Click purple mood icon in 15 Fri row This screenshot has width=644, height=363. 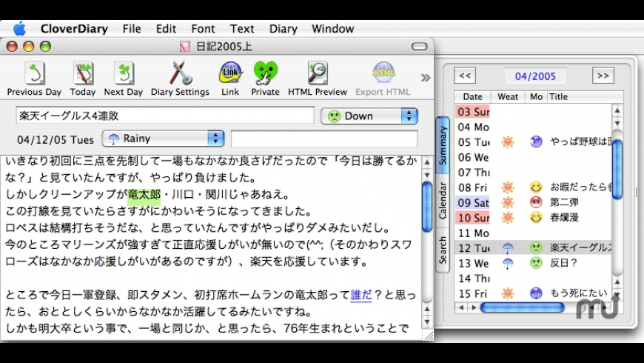pyautogui.click(x=536, y=293)
